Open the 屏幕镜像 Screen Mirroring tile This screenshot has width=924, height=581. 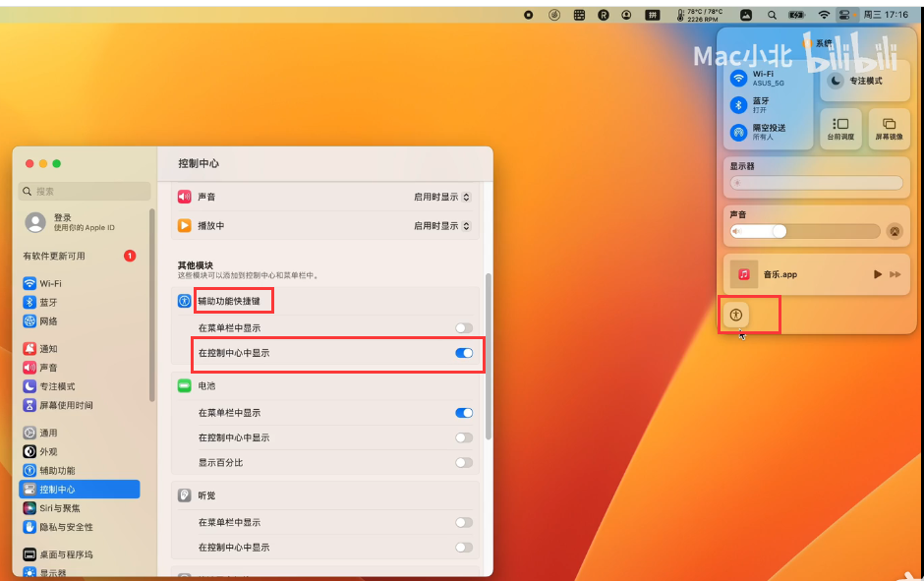889,129
